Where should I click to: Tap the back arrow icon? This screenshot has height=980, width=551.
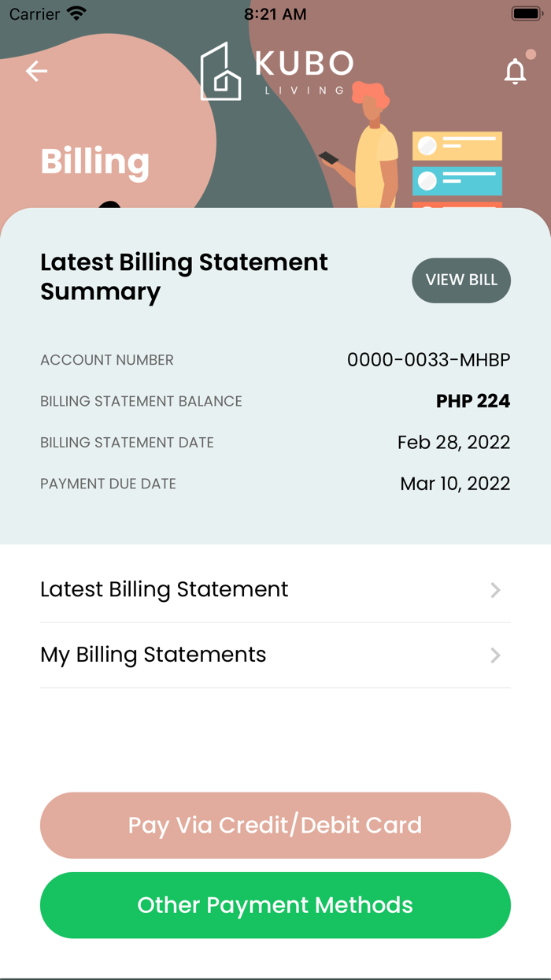click(x=36, y=71)
